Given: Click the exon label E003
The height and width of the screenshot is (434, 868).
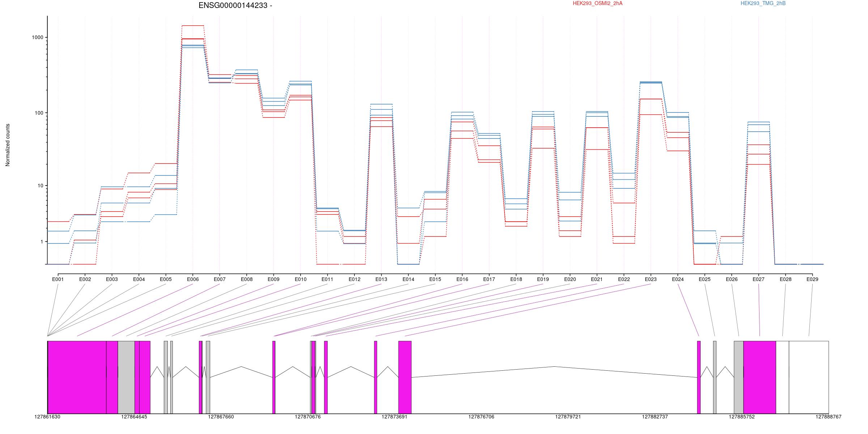Looking at the screenshot, I should pos(112,279).
